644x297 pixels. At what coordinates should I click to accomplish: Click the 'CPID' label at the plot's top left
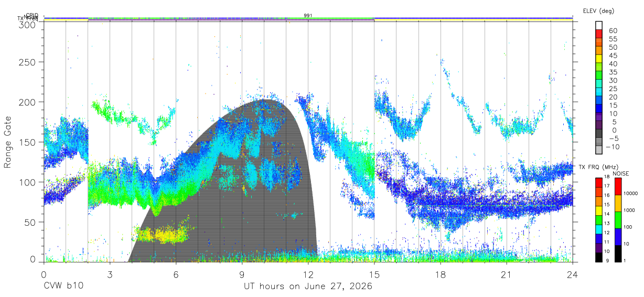click(x=32, y=15)
